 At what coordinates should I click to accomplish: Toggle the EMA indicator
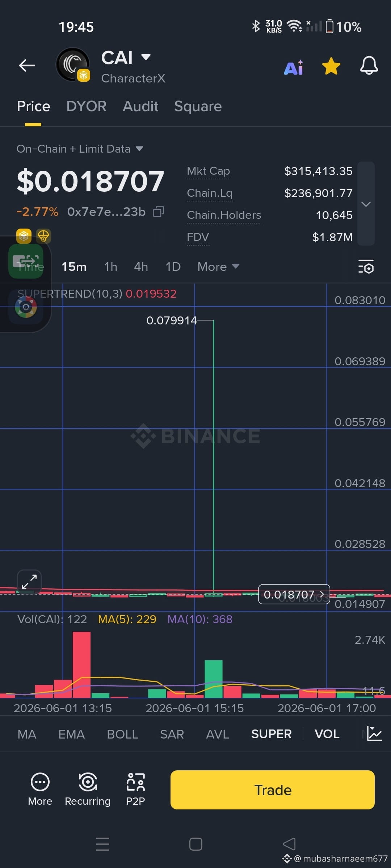71,734
